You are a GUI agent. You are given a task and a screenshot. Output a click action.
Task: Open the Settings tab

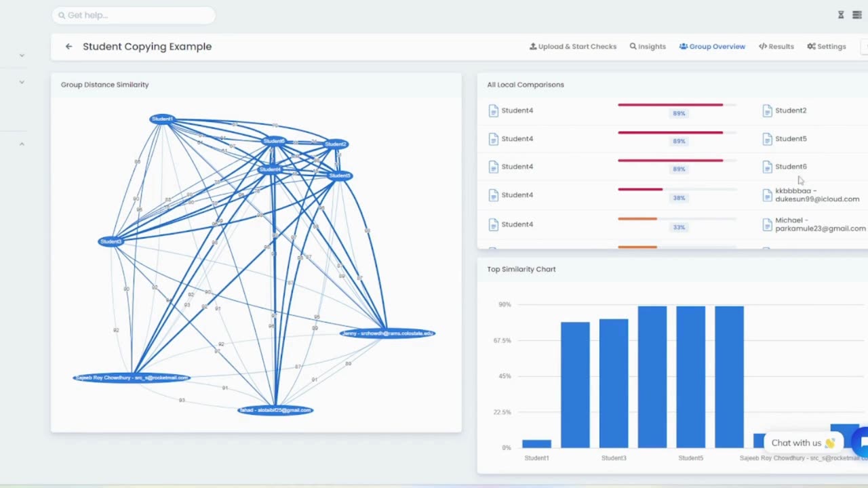click(827, 46)
